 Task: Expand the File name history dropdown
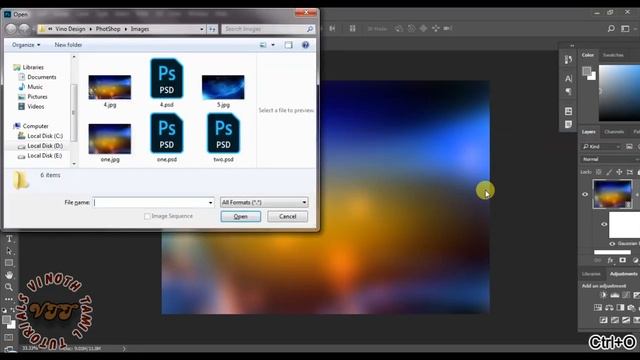tap(210, 202)
